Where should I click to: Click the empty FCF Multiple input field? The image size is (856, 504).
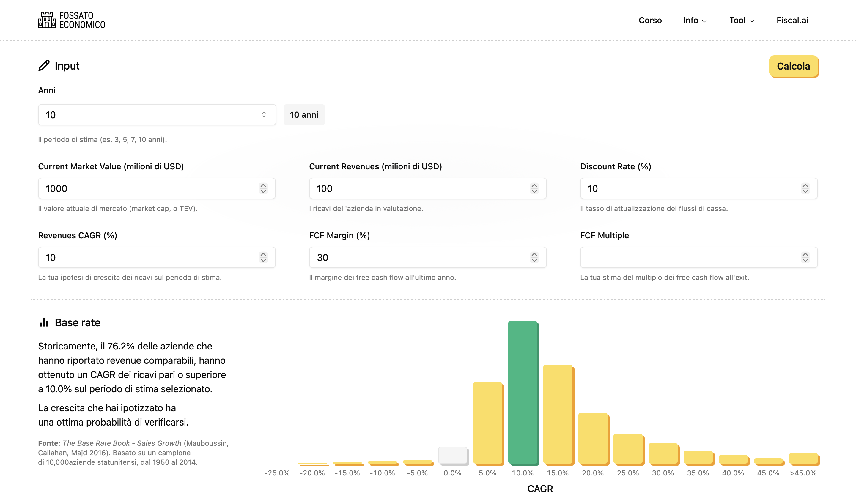[686, 257]
